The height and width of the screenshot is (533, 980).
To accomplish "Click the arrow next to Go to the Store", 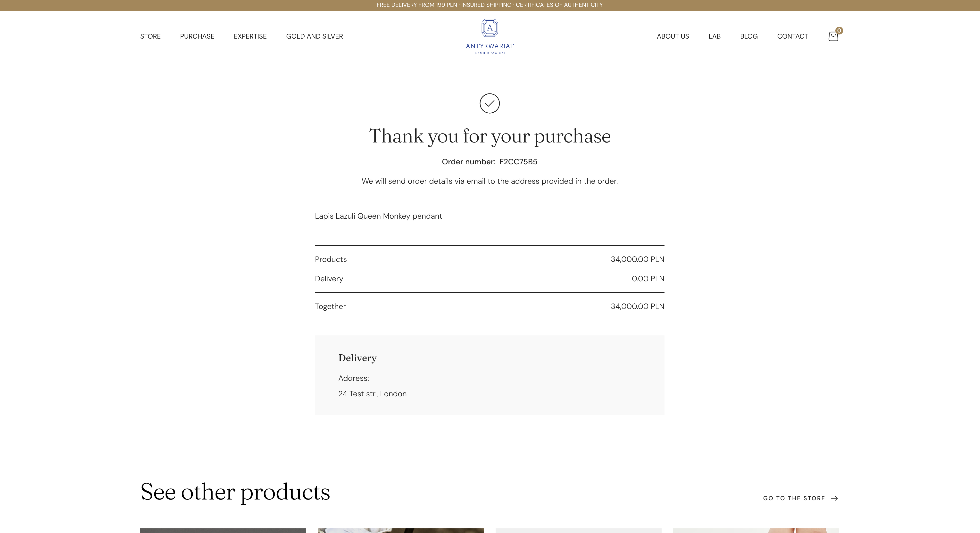I will click(834, 498).
